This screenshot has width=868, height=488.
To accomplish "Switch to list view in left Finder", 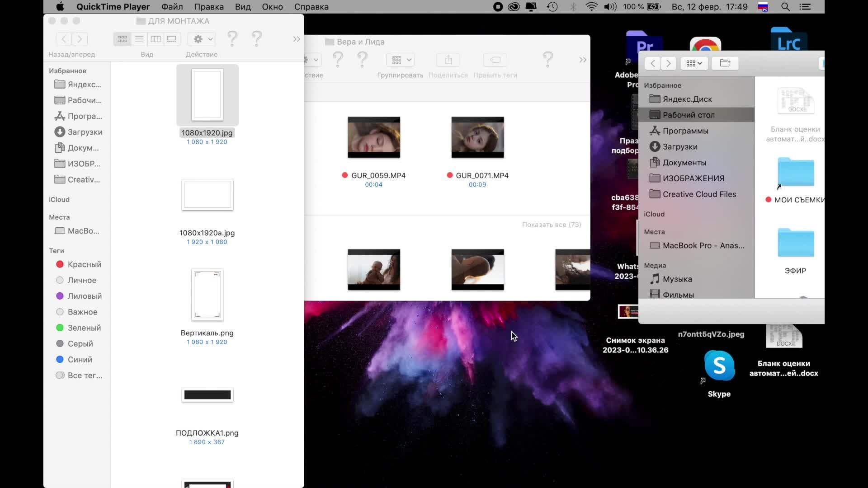I will tap(139, 39).
